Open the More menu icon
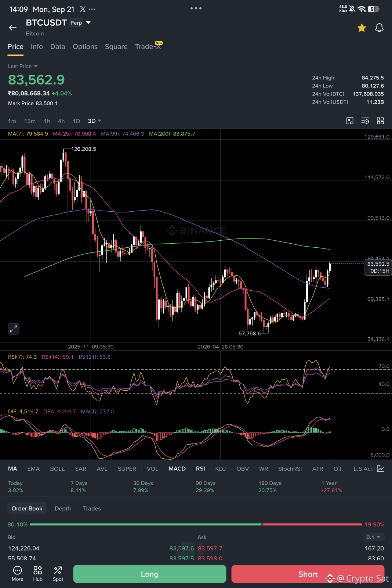The image size is (392, 588). coord(18,574)
